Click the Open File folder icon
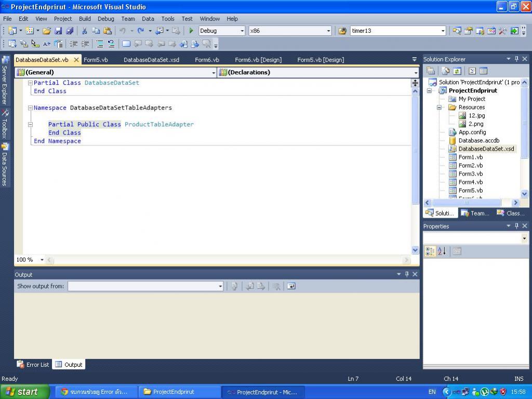Screen dimensions: 532x399 pyautogui.click(x=47, y=31)
